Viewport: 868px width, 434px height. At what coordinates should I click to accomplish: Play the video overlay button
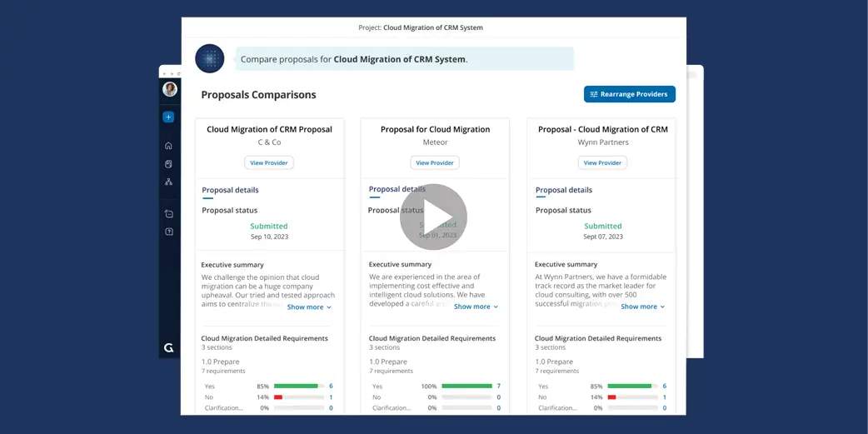(433, 217)
